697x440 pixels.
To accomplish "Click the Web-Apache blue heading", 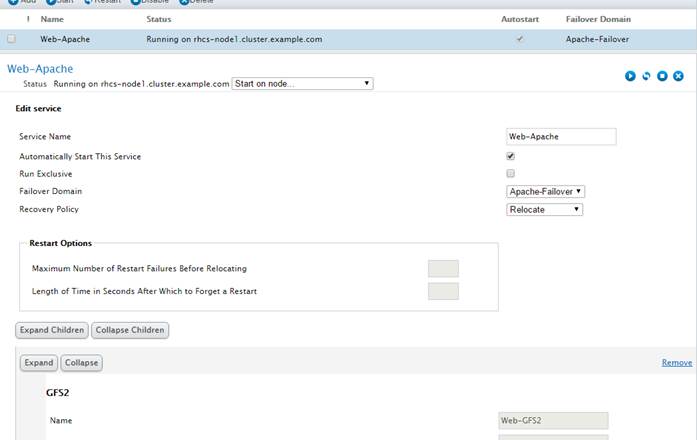I will [x=40, y=69].
